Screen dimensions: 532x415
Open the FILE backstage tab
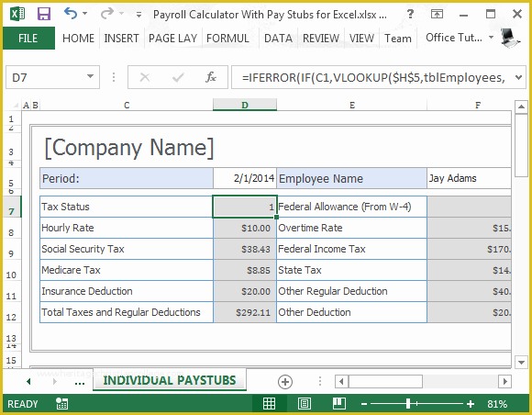(x=28, y=38)
